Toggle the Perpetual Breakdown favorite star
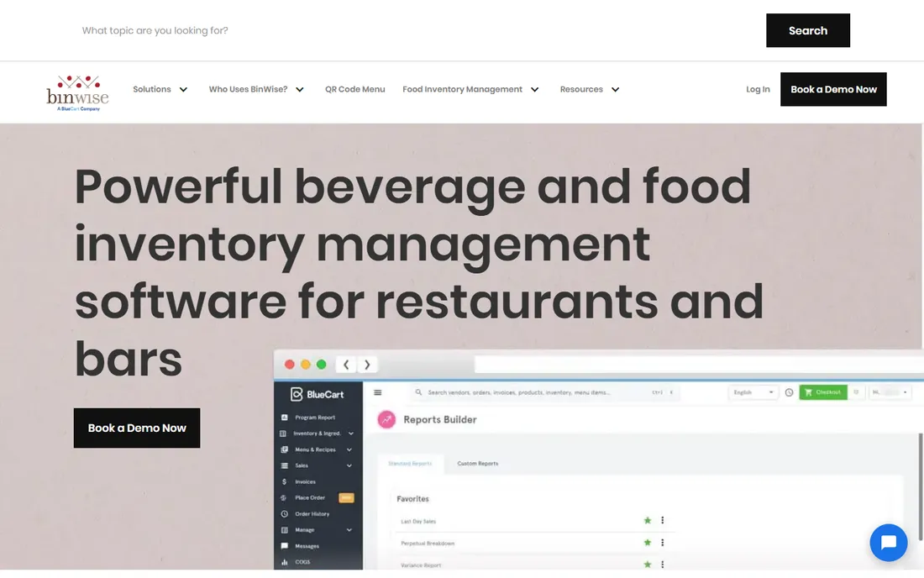This screenshot has width=924, height=578. (648, 543)
